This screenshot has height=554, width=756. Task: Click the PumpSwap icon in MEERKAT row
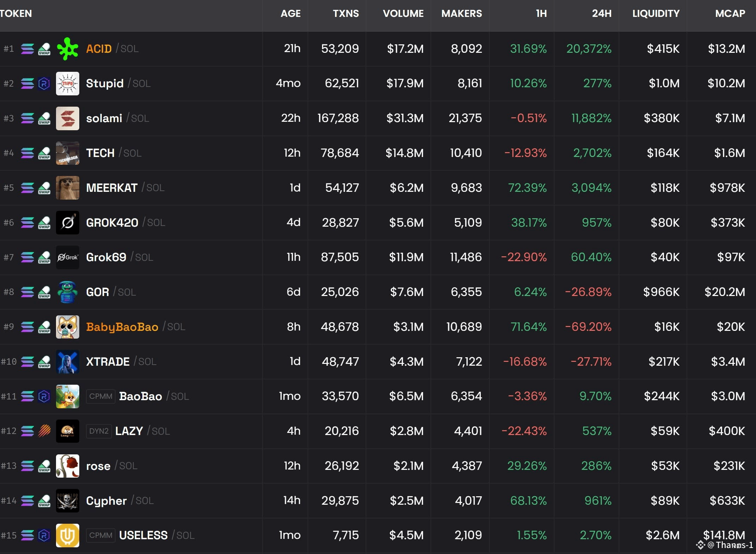(x=44, y=188)
